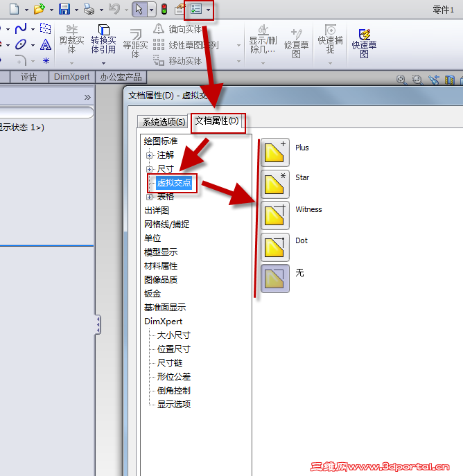The image size is (463, 476).
Task: Expand the 注解 tree node
Action: coord(149,155)
